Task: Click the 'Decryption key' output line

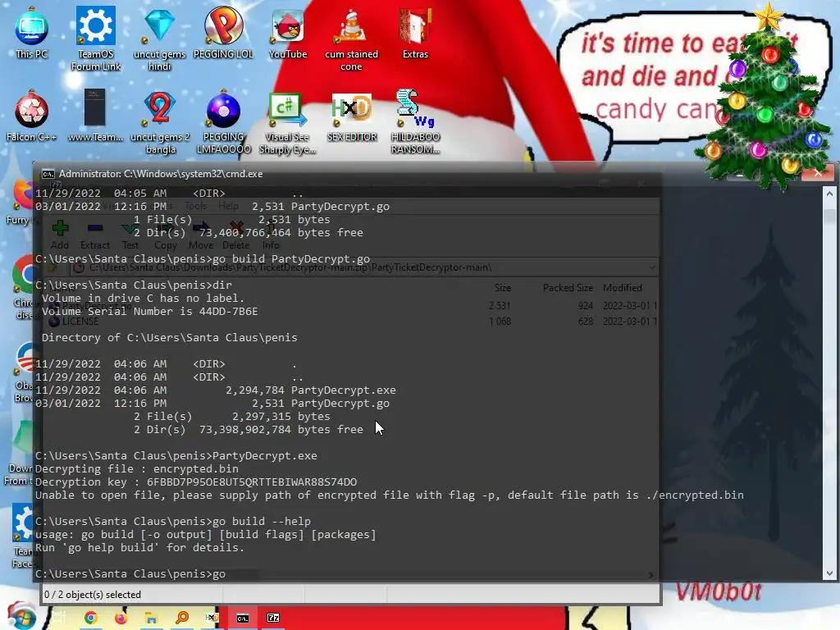Action: tap(196, 482)
